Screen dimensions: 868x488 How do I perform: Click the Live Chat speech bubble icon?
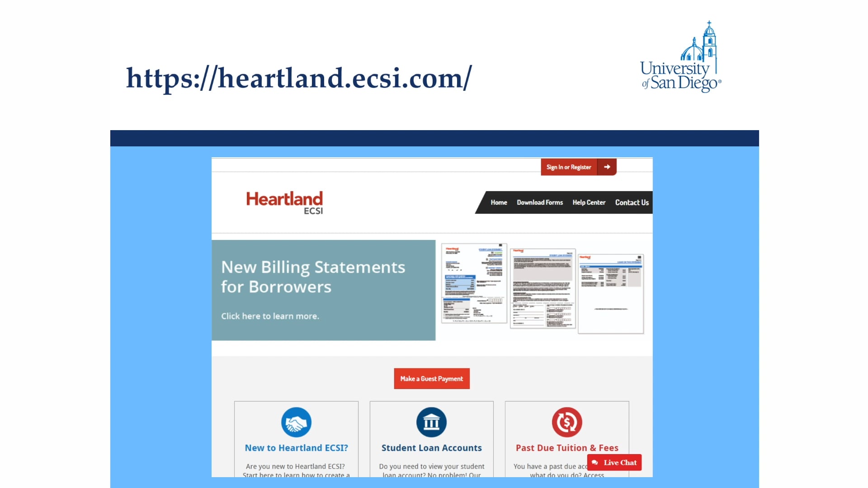594,462
